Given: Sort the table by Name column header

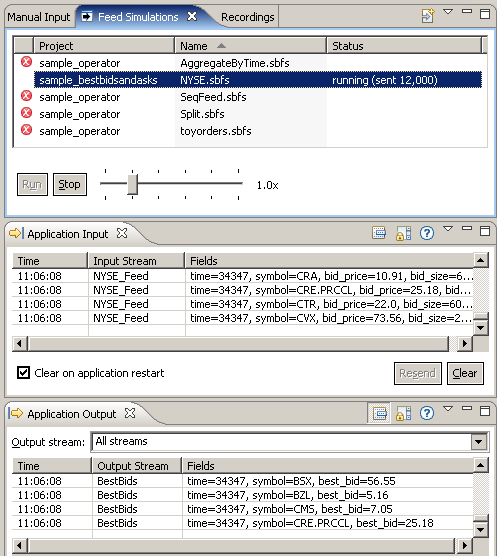Looking at the screenshot, I should [x=250, y=46].
